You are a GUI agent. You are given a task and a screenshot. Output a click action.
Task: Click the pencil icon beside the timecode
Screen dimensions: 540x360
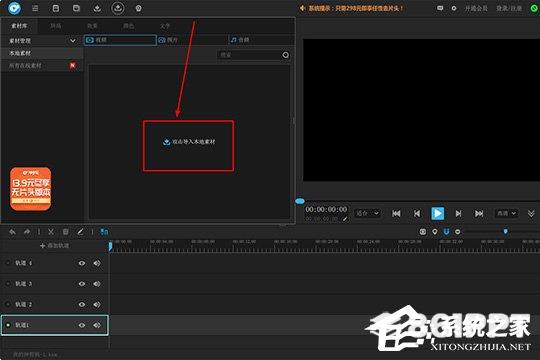pos(344,219)
